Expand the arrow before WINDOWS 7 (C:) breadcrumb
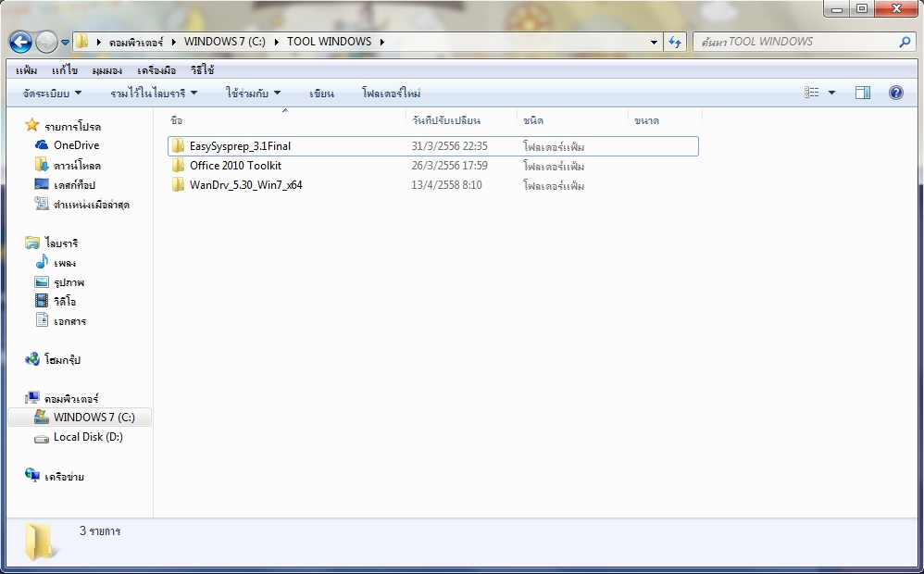924x574 pixels. pyautogui.click(x=174, y=42)
